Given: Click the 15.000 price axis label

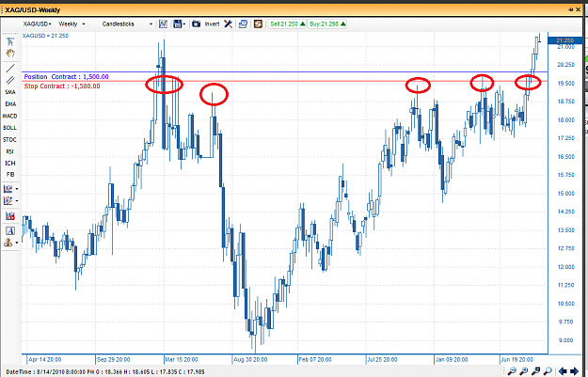Looking at the screenshot, I should 565,194.
